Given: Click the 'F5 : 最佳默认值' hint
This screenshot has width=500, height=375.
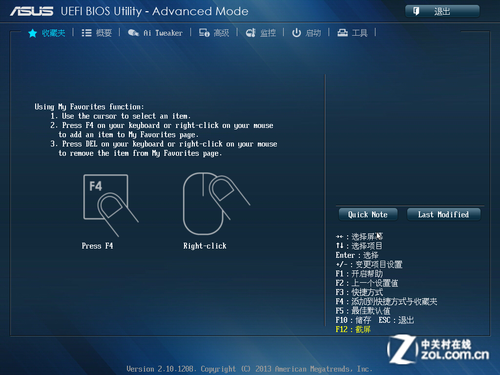Looking at the screenshot, I should (363, 311).
